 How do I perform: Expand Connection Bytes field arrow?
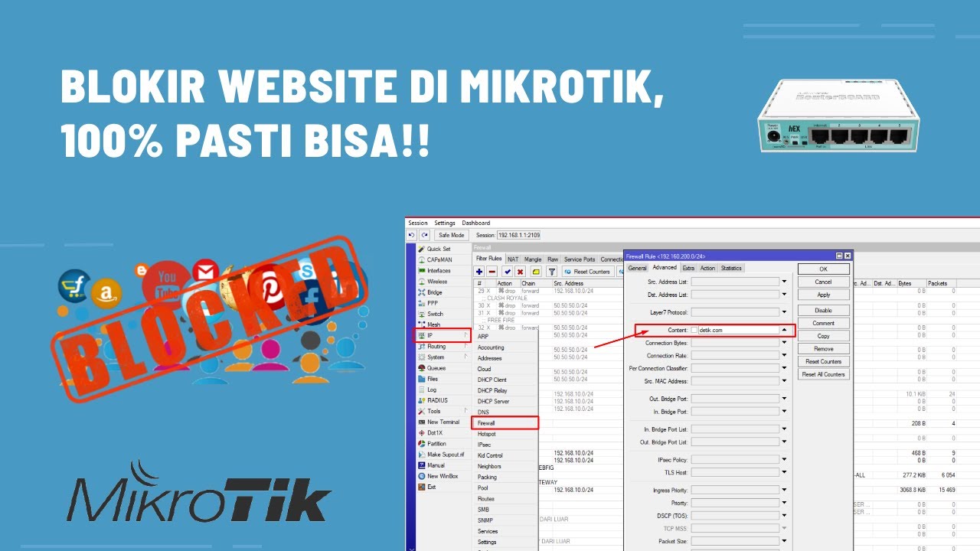(784, 343)
